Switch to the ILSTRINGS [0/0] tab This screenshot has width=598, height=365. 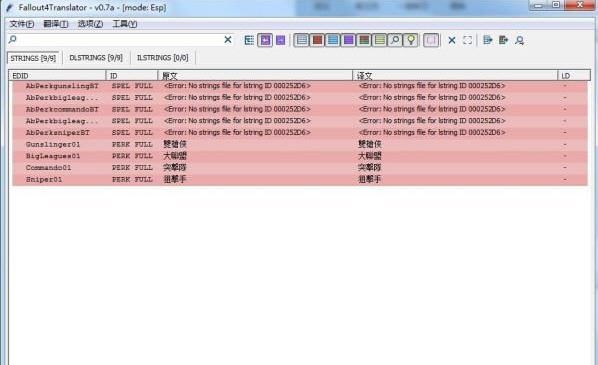[x=163, y=58]
